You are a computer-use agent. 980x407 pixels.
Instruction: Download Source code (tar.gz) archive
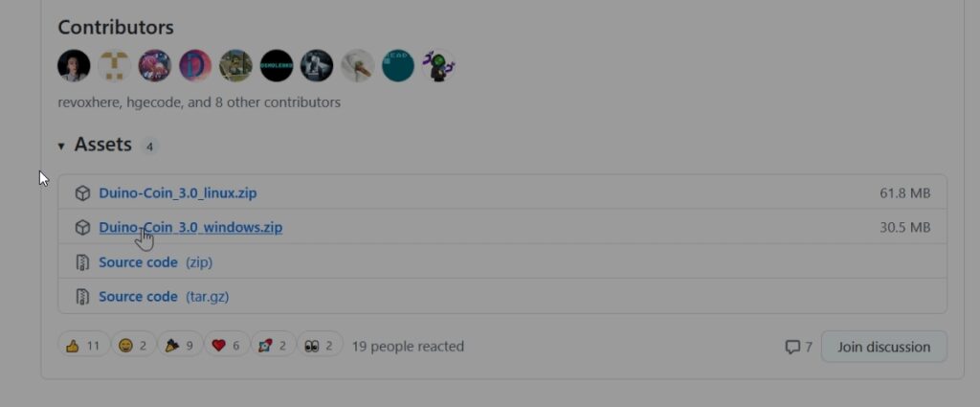138,297
